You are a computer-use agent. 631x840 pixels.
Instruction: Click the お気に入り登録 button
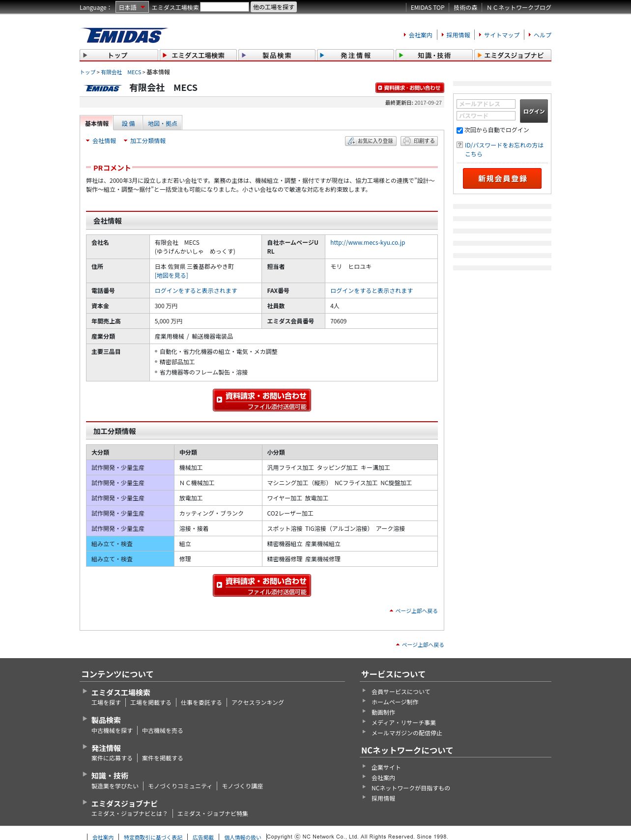[x=371, y=141]
